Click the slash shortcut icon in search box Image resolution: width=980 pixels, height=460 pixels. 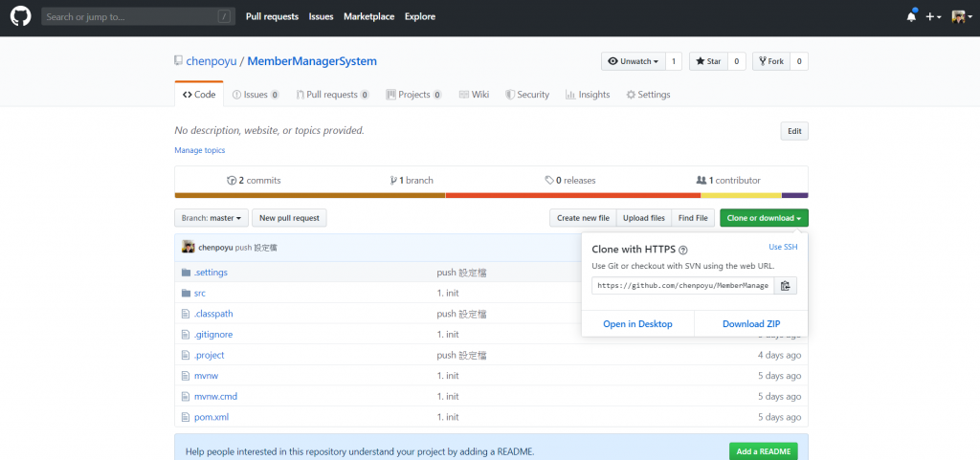pyautogui.click(x=224, y=17)
